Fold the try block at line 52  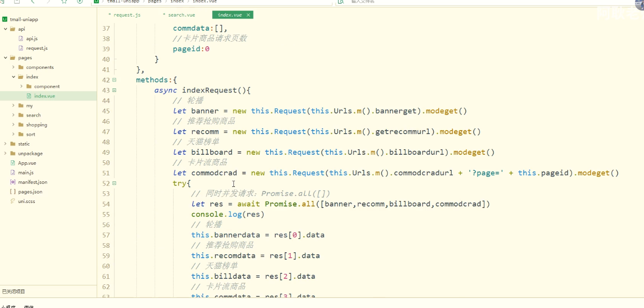coord(114,183)
